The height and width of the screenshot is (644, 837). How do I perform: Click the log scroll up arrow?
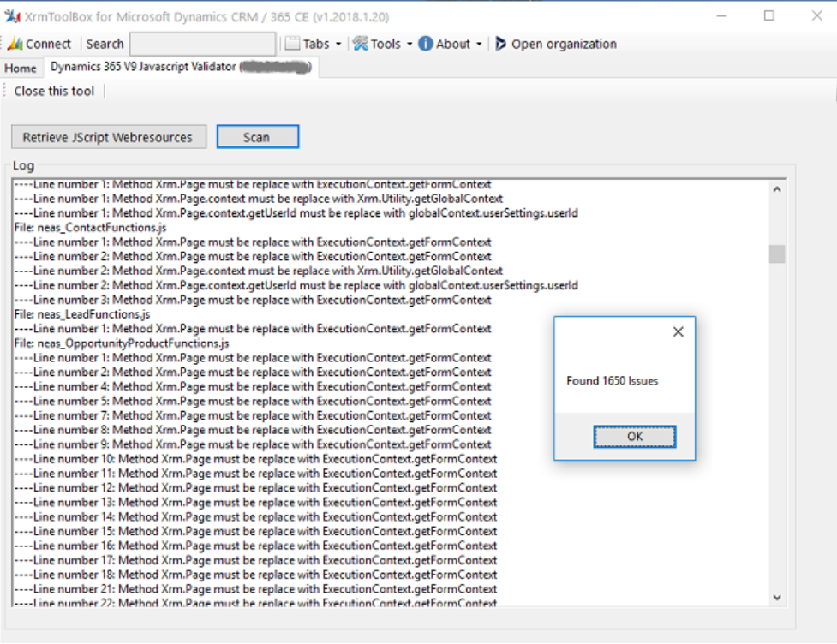(777, 190)
